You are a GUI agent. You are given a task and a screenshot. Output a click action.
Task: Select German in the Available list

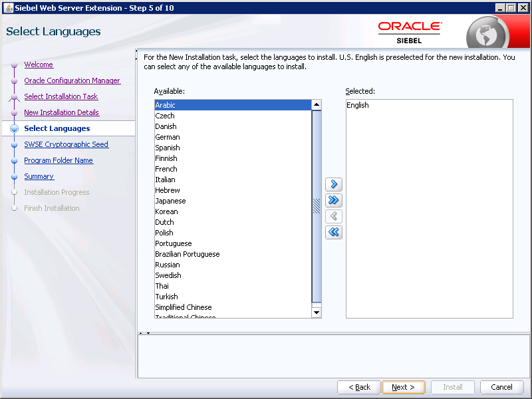click(x=168, y=137)
